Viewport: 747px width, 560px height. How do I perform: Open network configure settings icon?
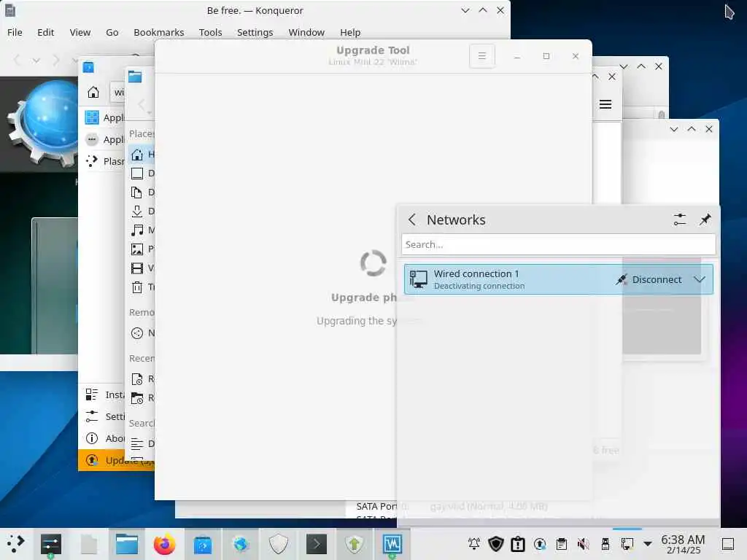point(680,219)
